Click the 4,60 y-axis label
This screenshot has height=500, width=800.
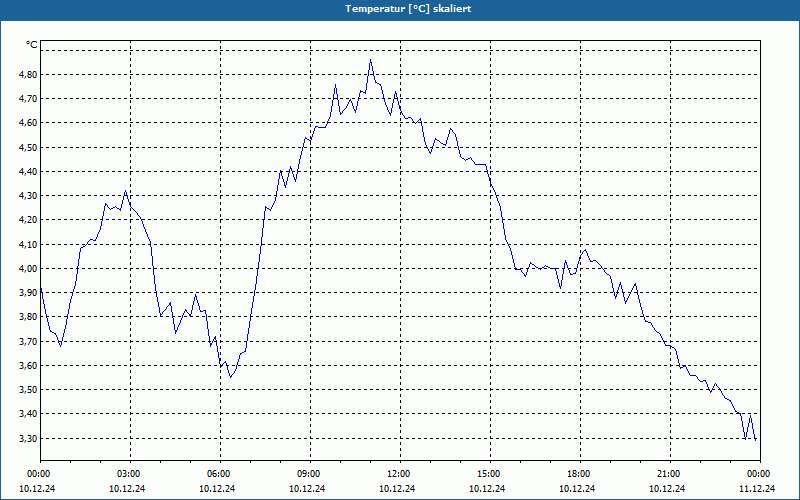tap(29, 123)
